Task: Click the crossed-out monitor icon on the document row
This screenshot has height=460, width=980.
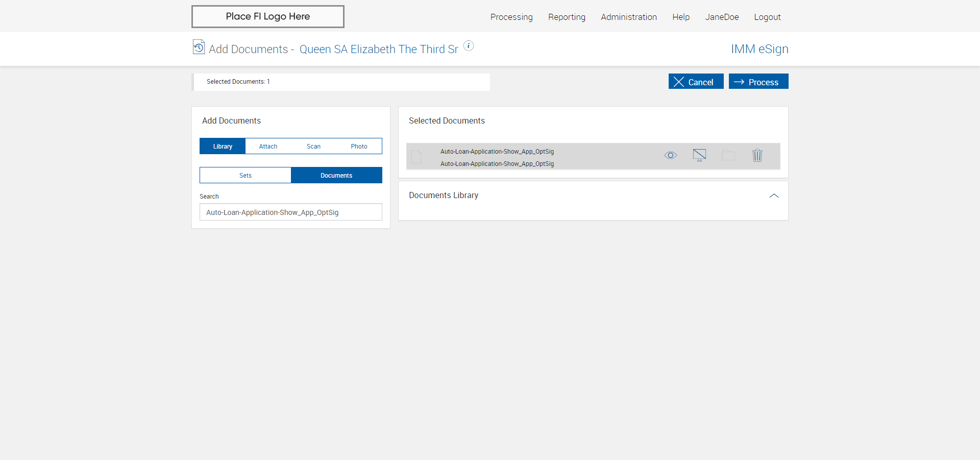Action: coord(699,155)
